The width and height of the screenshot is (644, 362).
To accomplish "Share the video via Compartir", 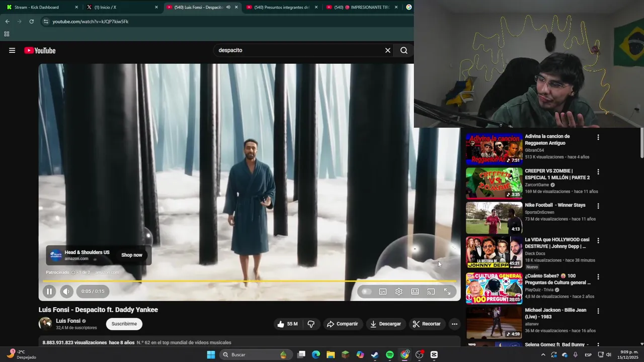I will tap(342, 324).
